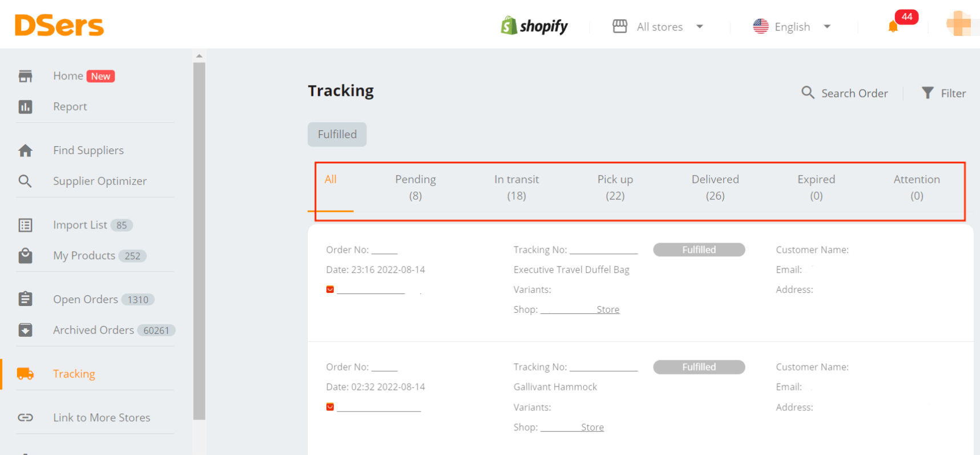The height and width of the screenshot is (455, 980).
Task: Click the My Products bag icon
Action: (25, 256)
